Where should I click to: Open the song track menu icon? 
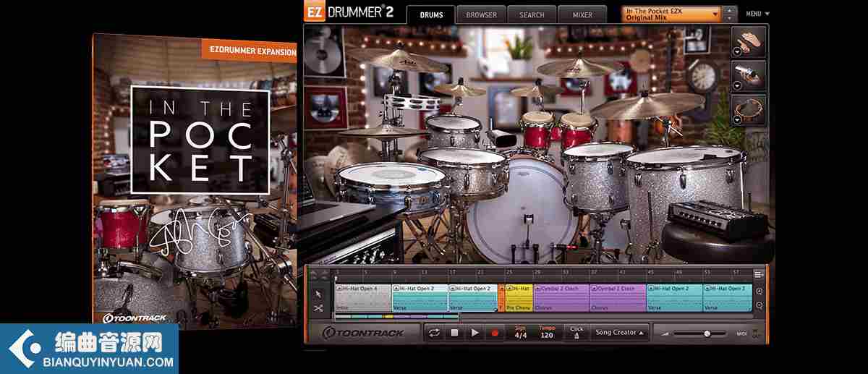pos(759,274)
